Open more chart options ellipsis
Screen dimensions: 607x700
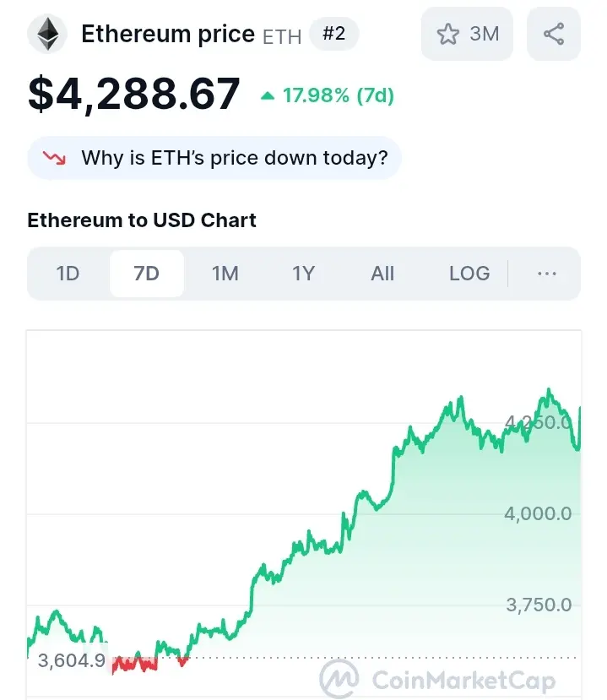(x=547, y=274)
